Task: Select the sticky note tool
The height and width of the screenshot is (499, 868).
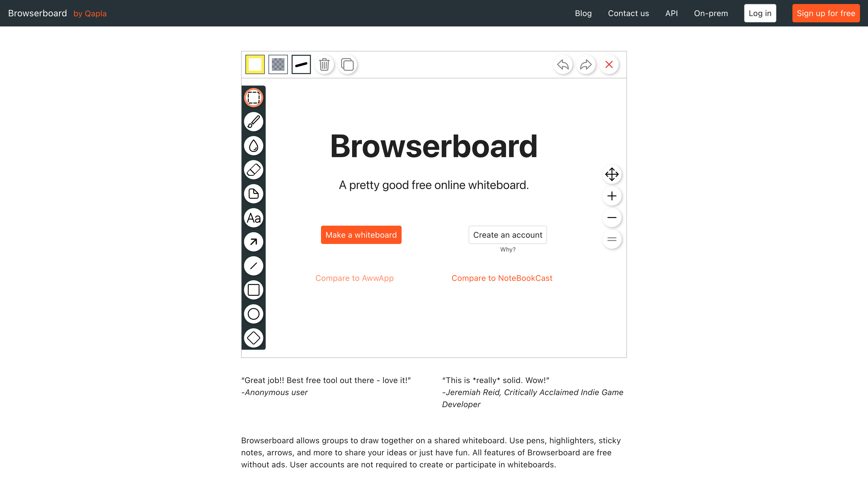Action: click(x=253, y=194)
